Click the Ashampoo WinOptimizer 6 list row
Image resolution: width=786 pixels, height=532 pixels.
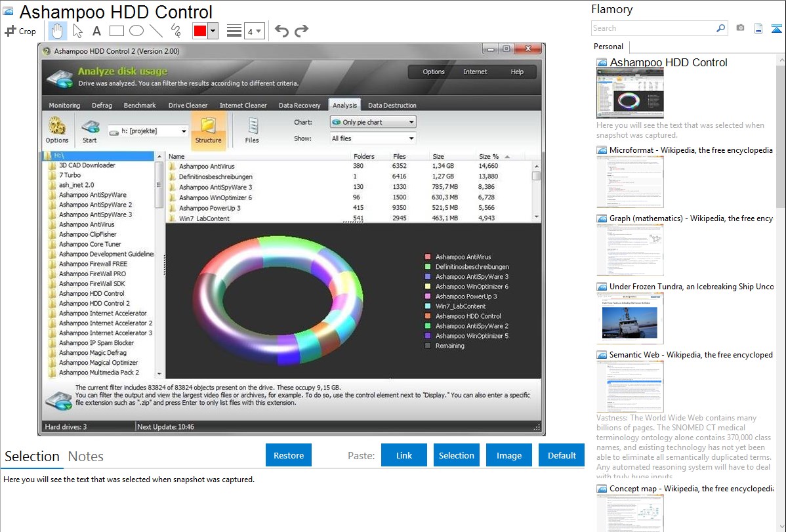pos(348,197)
